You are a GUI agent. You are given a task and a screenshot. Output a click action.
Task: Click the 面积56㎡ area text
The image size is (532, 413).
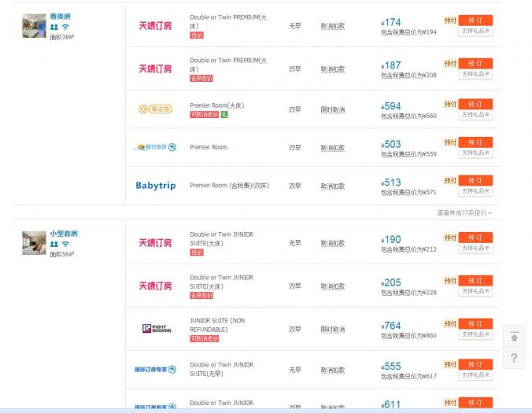point(61,254)
